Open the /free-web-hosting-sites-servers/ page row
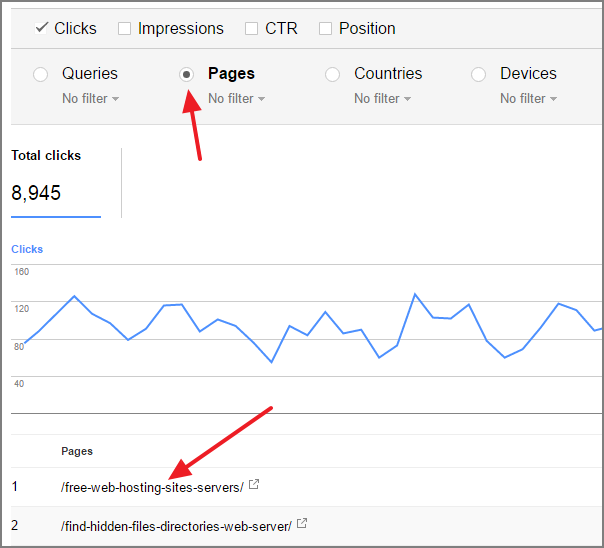 point(152,487)
